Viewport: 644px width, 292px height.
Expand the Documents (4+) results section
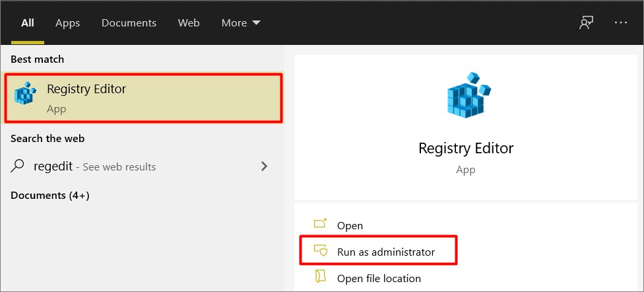pyautogui.click(x=50, y=196)
